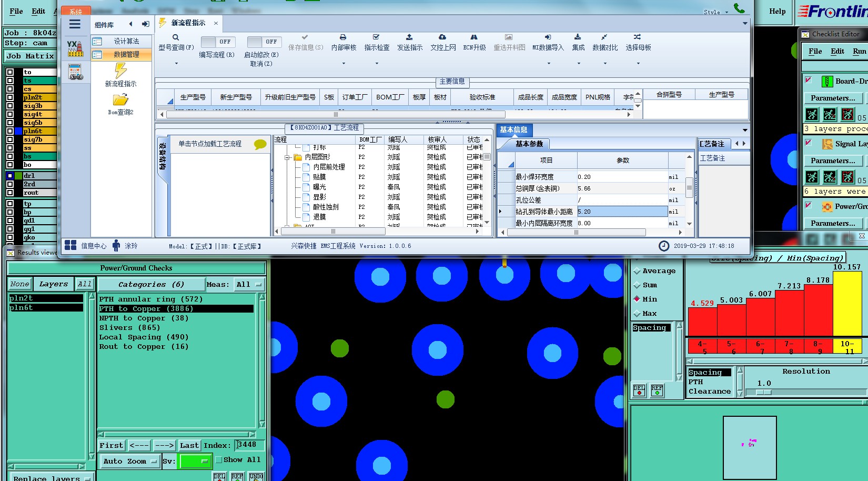Switch to the 新流程指示 tab
Screen dimensions: 868x481
188,23
